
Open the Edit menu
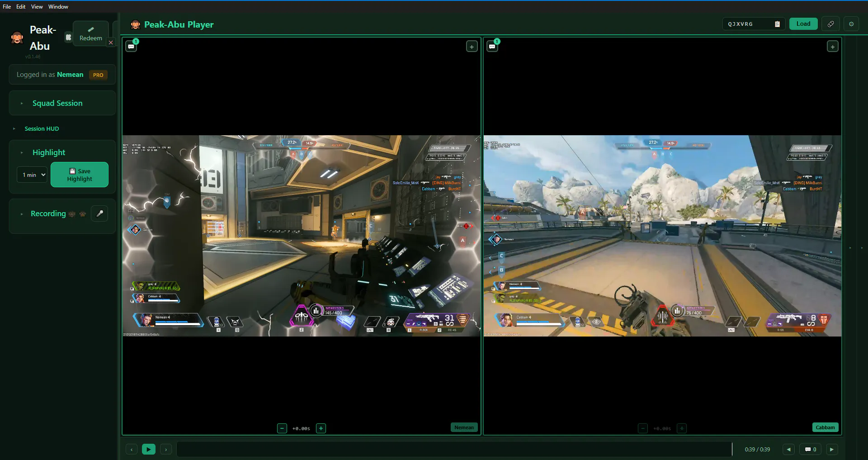point(21,7)
